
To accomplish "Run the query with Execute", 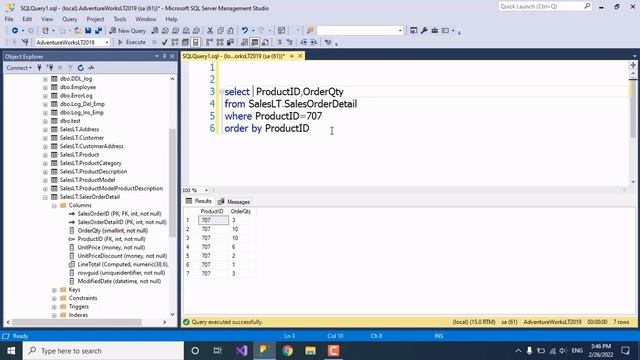I will [132, 42].
